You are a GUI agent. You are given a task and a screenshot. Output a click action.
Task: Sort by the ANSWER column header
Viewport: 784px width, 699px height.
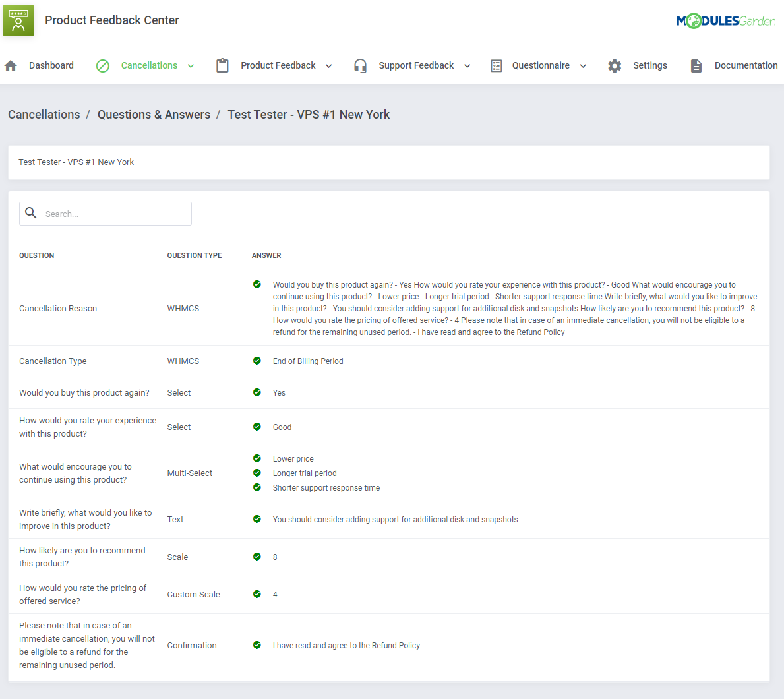pyautogui.click(x=266, y=255)
